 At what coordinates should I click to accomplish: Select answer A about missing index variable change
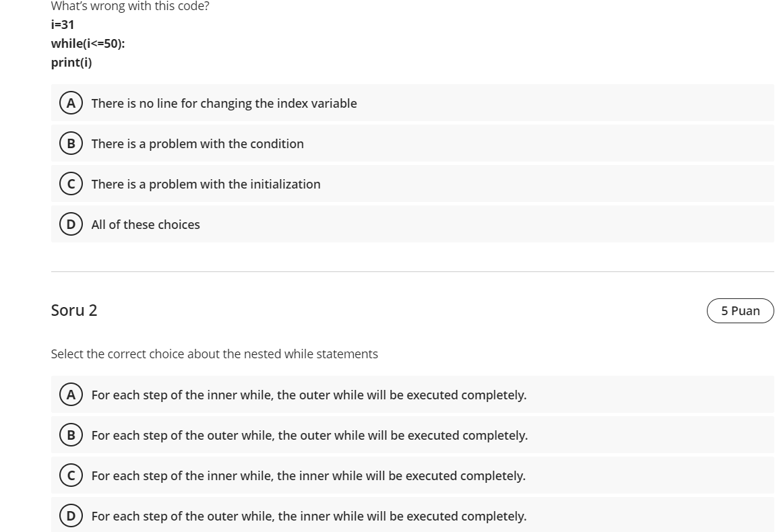[224, 103]
